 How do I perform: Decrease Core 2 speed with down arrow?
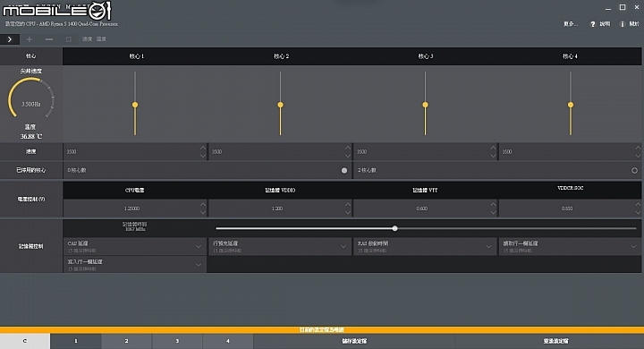(x=348, y=156)
